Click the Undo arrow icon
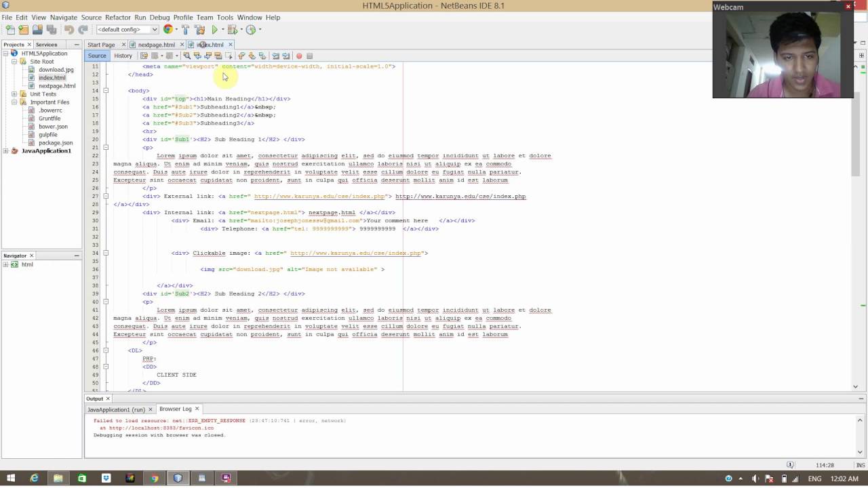 [x=69, y=30]
